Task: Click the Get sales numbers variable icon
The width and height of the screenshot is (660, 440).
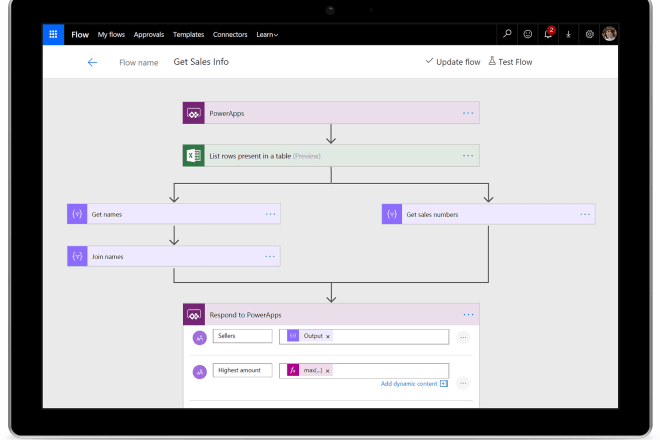Action: [x=392, y=214]
